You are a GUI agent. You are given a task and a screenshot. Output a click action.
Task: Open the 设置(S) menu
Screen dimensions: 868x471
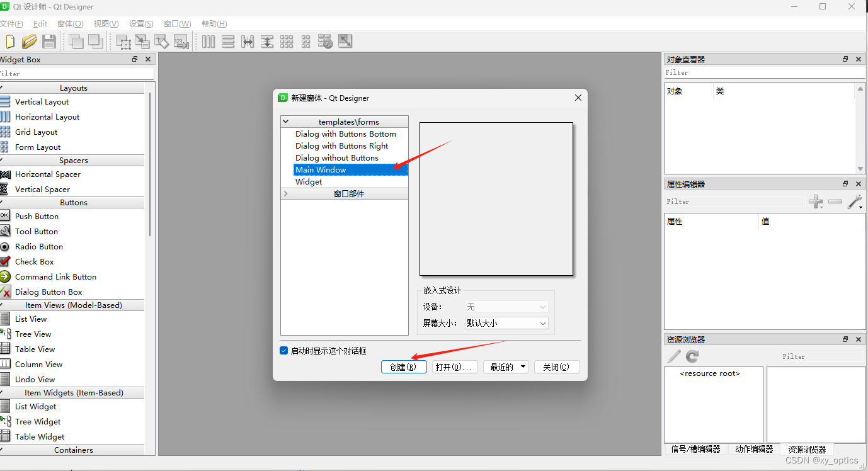[141, 23]
